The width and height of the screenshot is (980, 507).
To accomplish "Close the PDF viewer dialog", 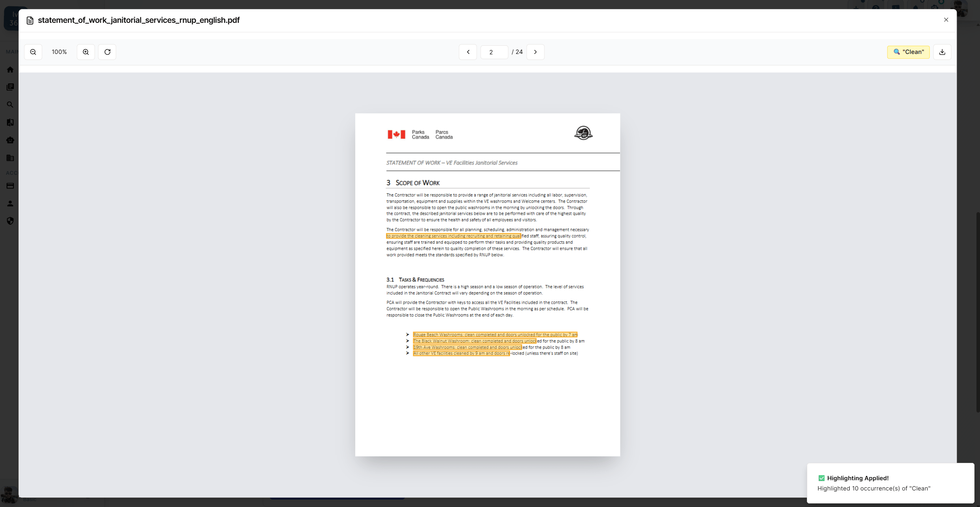I will click(x=946, y=20).
